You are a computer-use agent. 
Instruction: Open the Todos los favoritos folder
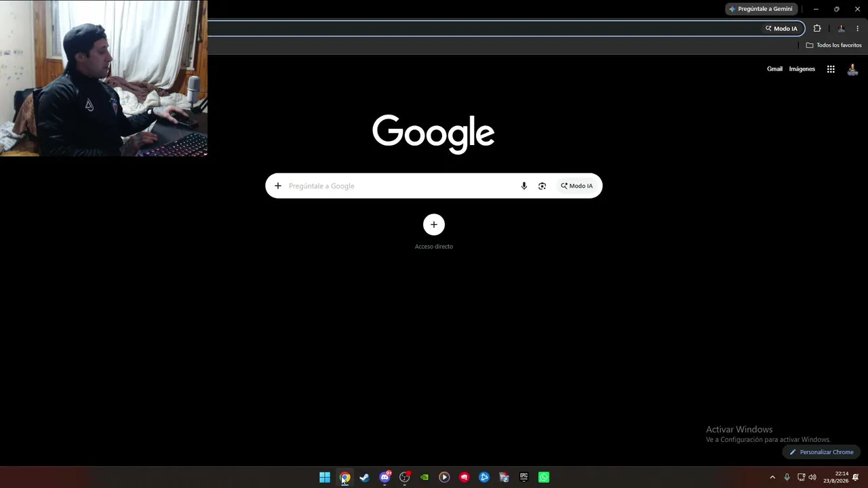[833, 45]
